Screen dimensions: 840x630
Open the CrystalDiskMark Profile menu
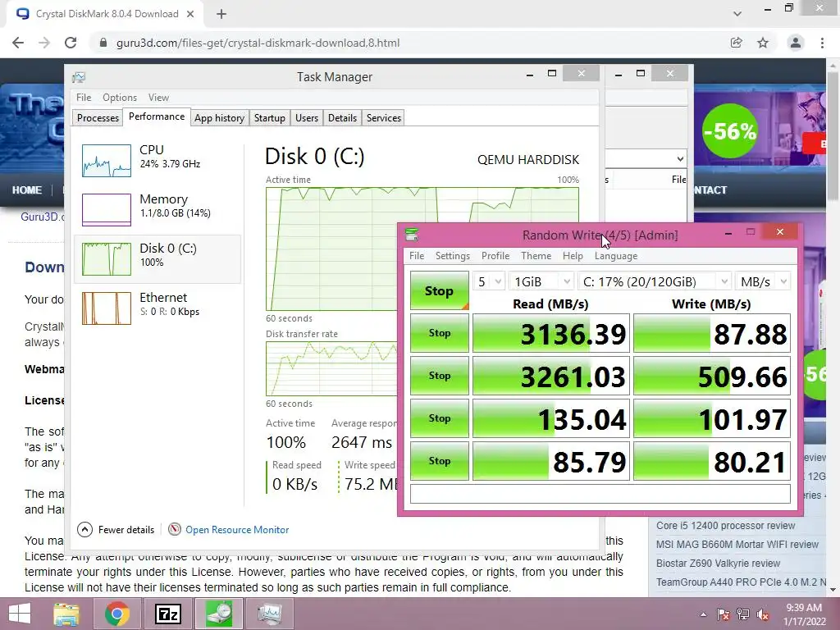[x=495, y=256]
